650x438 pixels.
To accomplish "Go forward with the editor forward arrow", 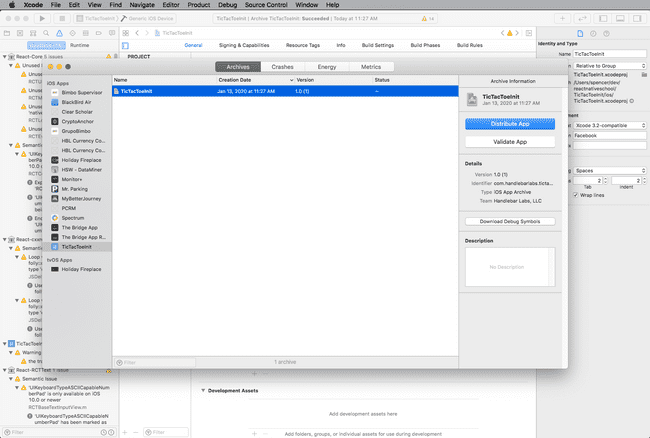I will pyautogui.click(x=147, y=33).
